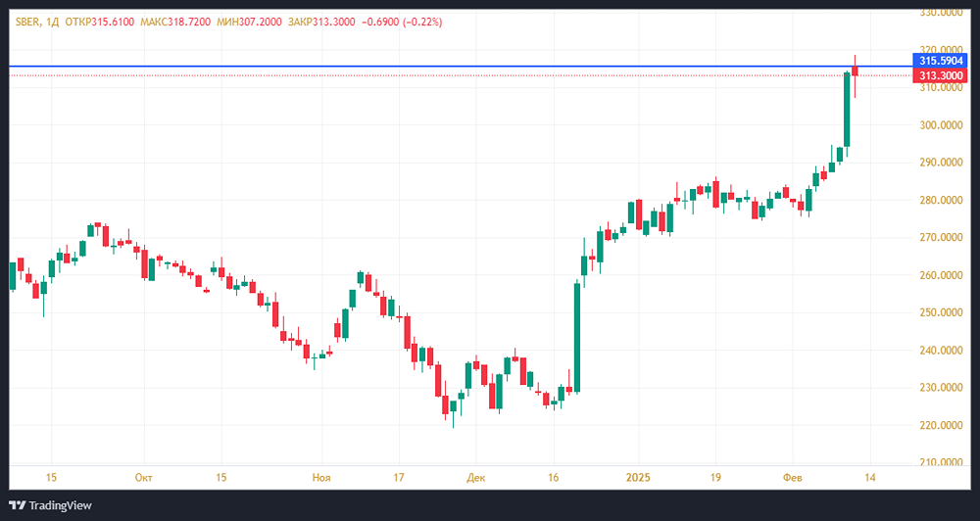Click the red 313.3000 last price label

pyautogui.click(x=942, y=75)
